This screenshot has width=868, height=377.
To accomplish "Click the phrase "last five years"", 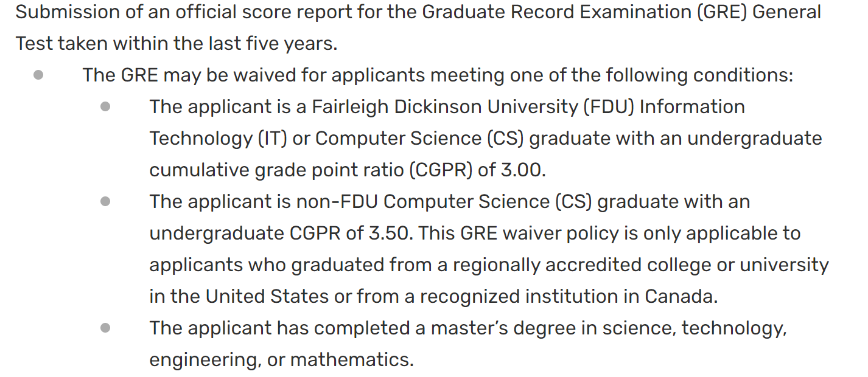I will pos(267,44).
